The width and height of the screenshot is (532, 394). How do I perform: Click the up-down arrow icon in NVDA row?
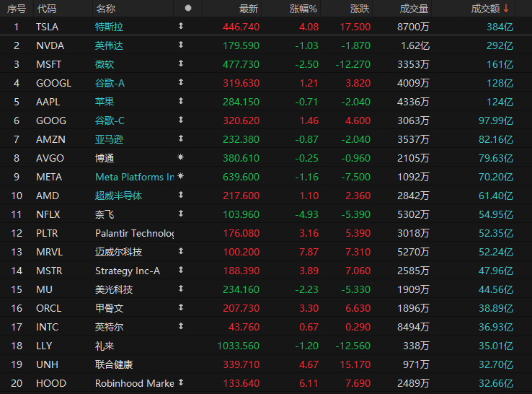(x=181, y=45)
